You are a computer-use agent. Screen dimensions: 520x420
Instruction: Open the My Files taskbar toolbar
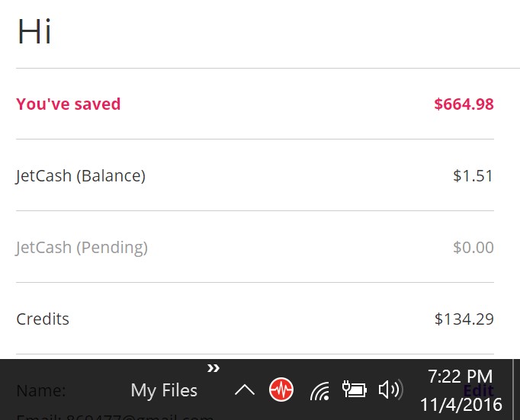point(164,391)
